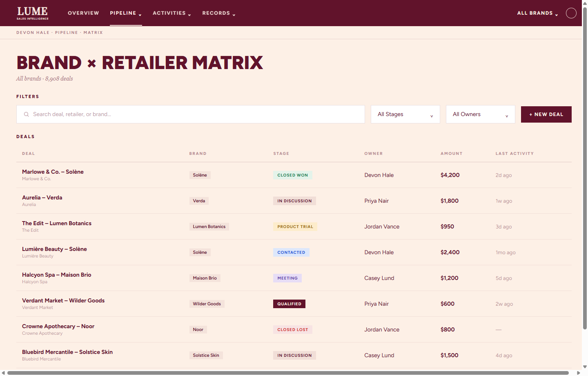This screenshot has width=588, height=376.
Task: Click the vertical scrollbar up arrow
Action: click(x=585, y=3)
